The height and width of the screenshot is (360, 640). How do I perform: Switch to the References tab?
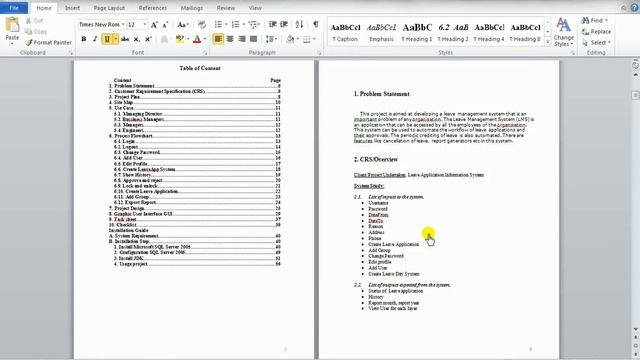153,8
